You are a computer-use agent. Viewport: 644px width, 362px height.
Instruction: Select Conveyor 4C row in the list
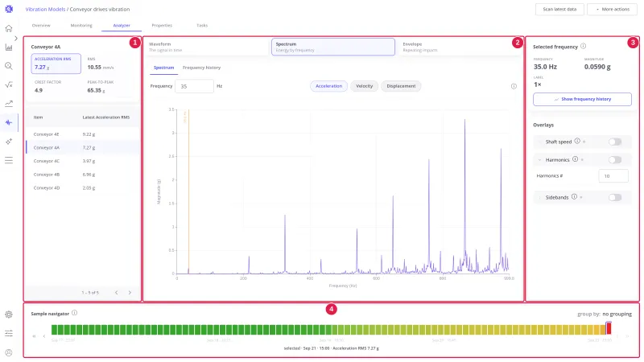pos(83,161)
